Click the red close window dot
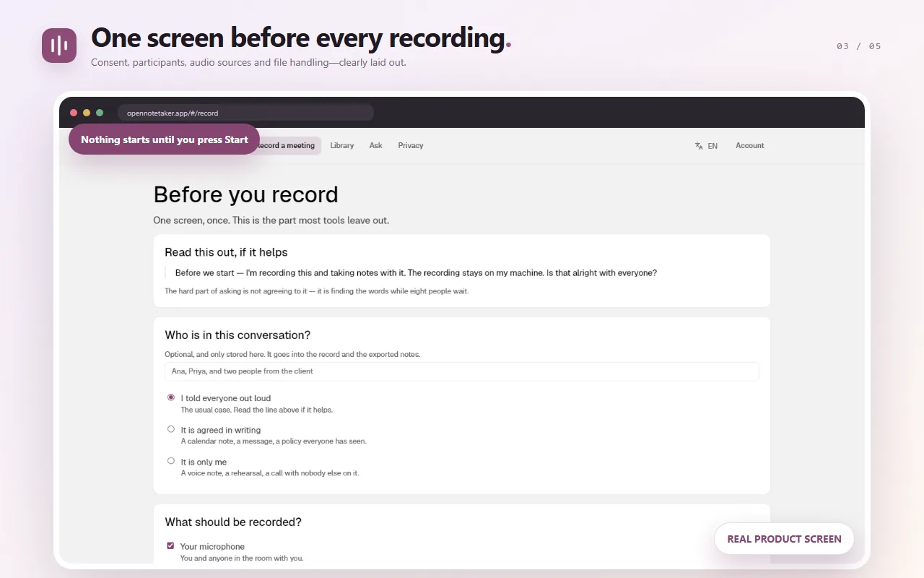Image resolution: width=924 pixels, height=578 pixels. pos(74,113)
